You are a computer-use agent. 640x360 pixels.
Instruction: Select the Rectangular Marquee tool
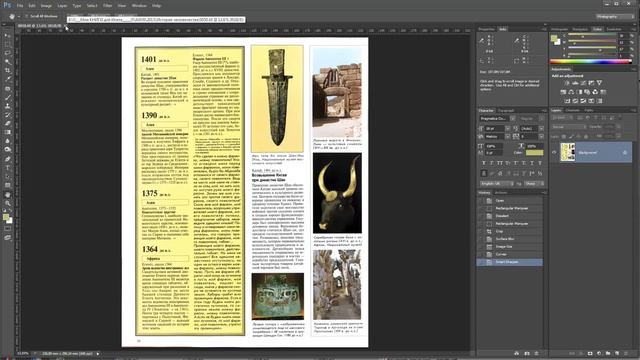click(7, 44)
